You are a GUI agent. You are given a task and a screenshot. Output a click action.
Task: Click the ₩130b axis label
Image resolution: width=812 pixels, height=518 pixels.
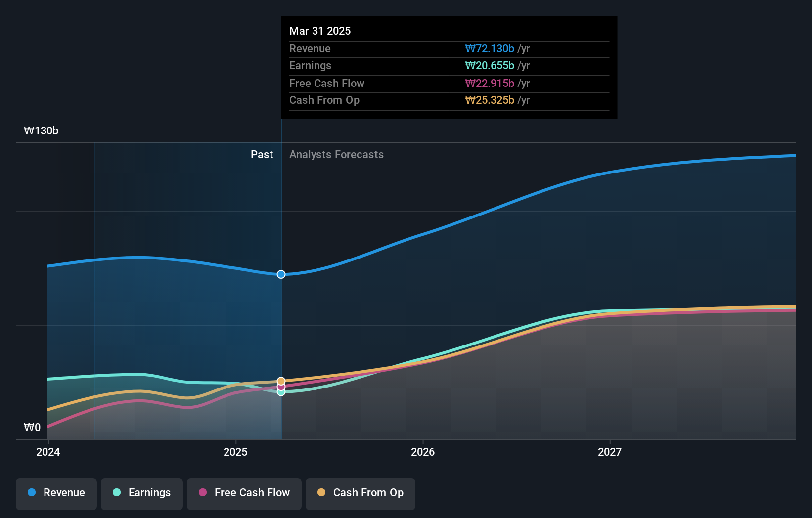click(42, 131)
